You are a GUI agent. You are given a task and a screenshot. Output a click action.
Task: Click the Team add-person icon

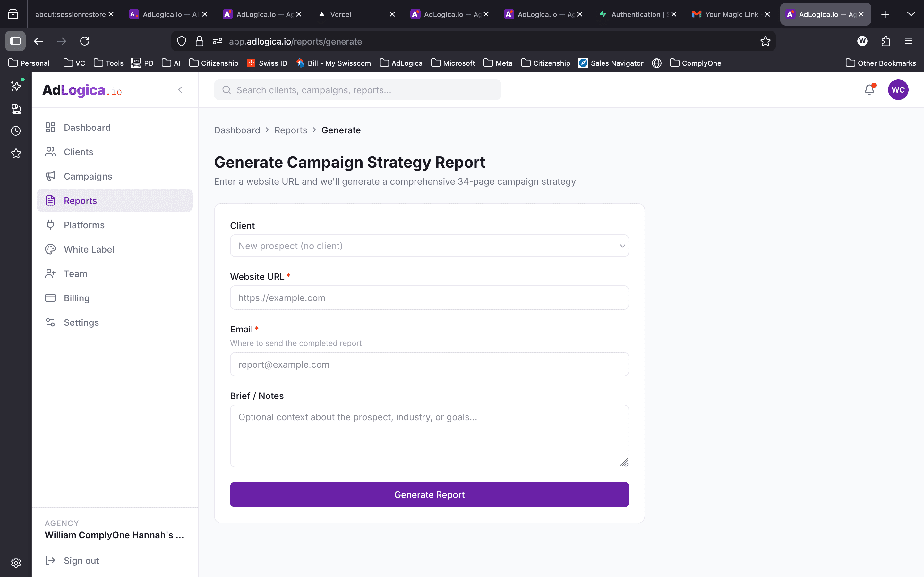(x=51, y=273)
